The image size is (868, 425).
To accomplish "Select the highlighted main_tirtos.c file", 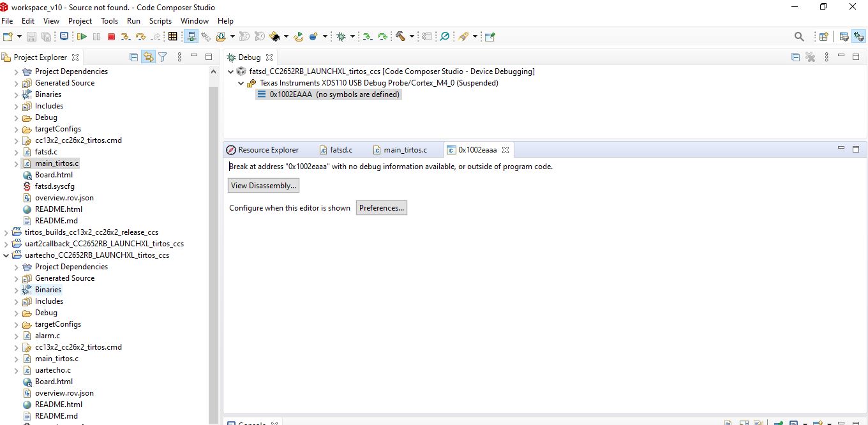I will pyautogui.click(x=51, y=163).
